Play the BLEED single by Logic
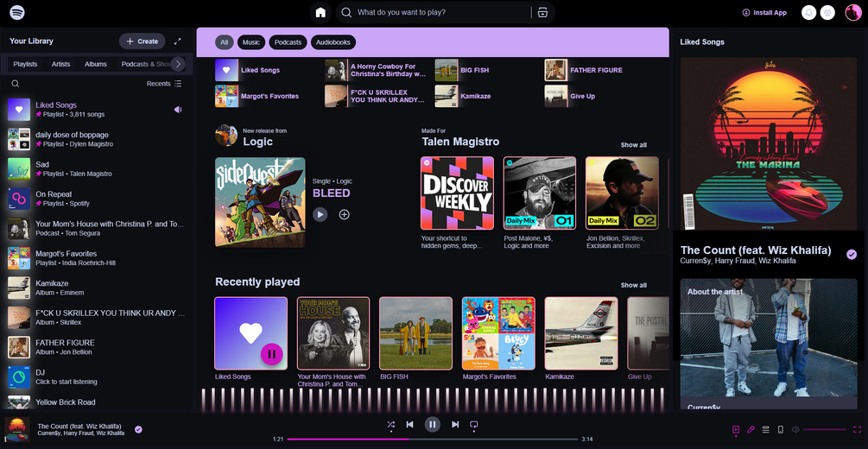Image resolution: width=868 pixels, height=449 pixels. pyautogui.click(x=320, y=214)
